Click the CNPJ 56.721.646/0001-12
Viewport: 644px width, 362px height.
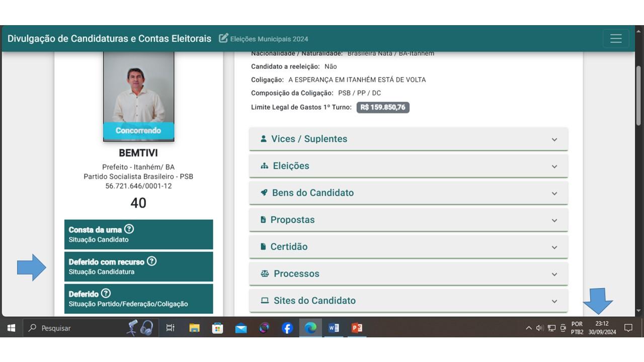click(x=138, y=186)
